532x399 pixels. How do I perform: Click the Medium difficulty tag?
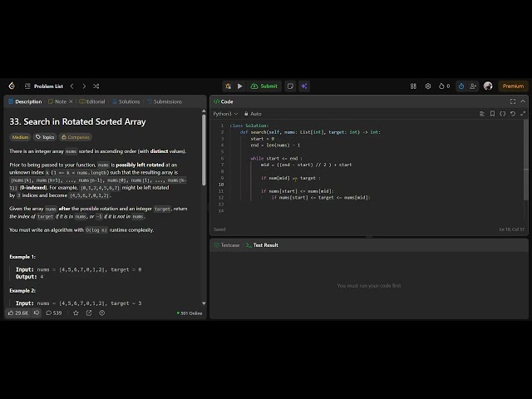[20, 137]
